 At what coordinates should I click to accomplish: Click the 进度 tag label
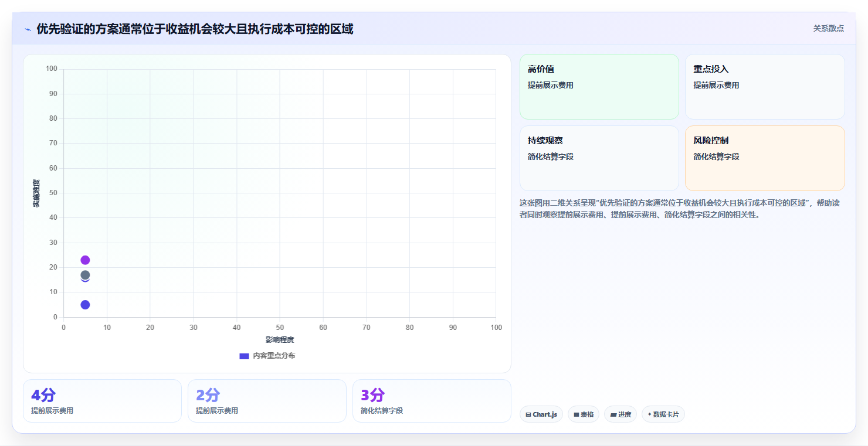[625, 414]
